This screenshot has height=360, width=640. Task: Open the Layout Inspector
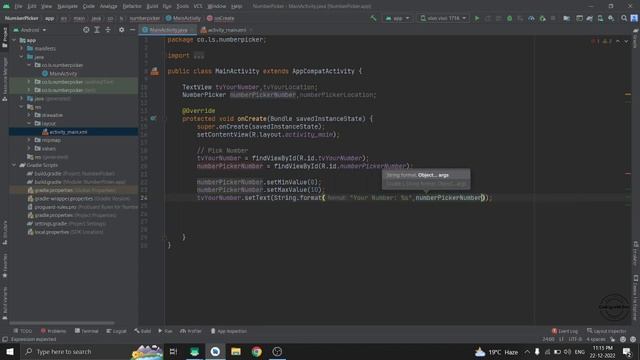(x=607, y=331)
